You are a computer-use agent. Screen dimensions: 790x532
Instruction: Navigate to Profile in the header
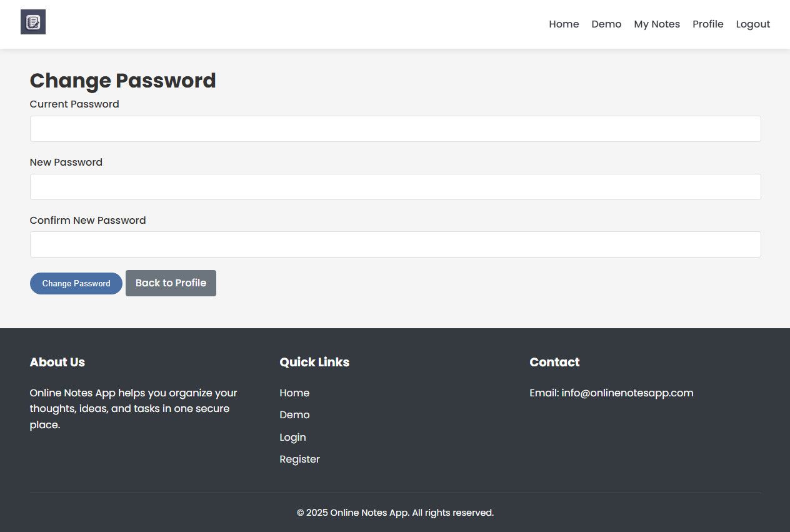click(707, 24)
